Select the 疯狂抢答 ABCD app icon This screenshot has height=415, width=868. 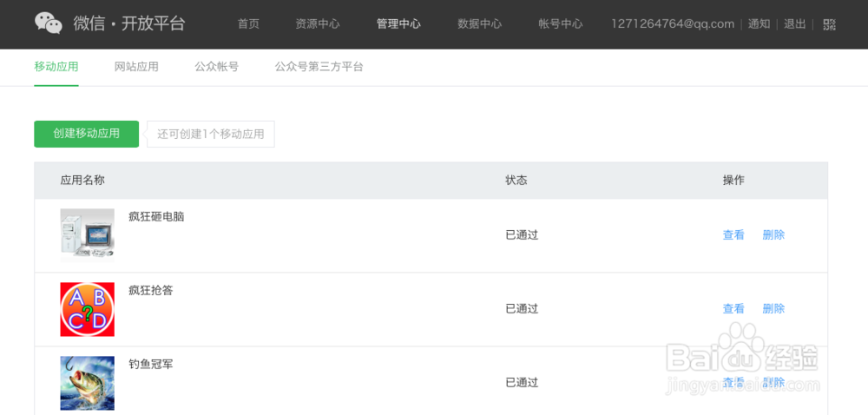88,309
